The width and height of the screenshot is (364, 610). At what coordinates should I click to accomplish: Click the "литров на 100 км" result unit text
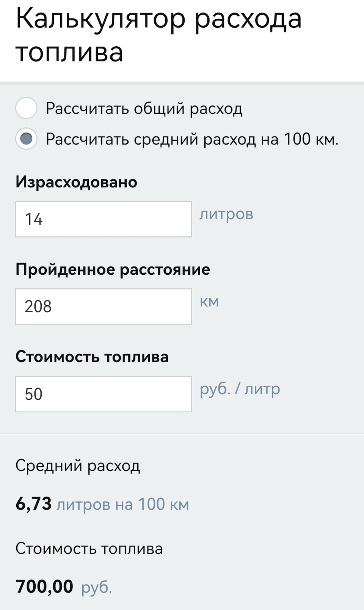coord(122,505)
